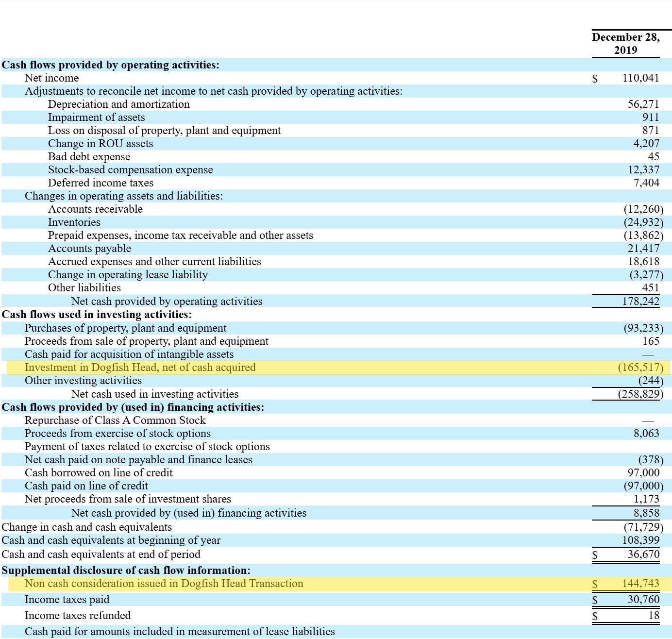Select Supplemental disclosure of cash flow information heading

126,571
